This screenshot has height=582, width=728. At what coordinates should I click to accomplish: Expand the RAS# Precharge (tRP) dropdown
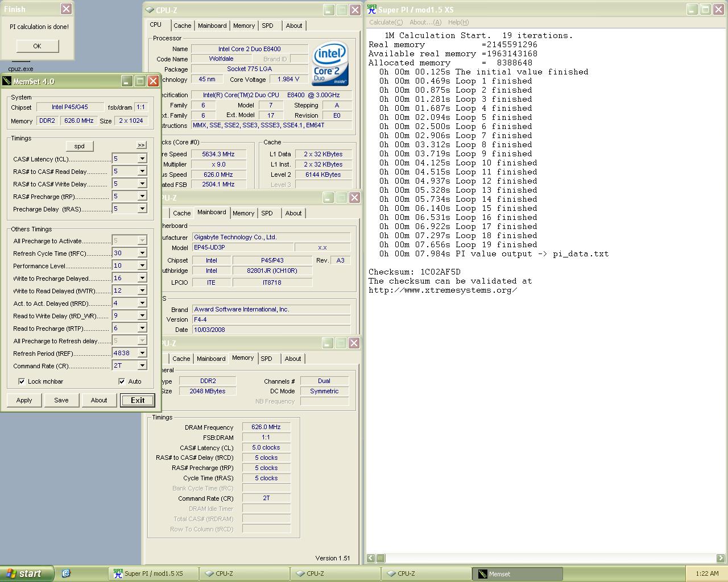coord(142,196)
